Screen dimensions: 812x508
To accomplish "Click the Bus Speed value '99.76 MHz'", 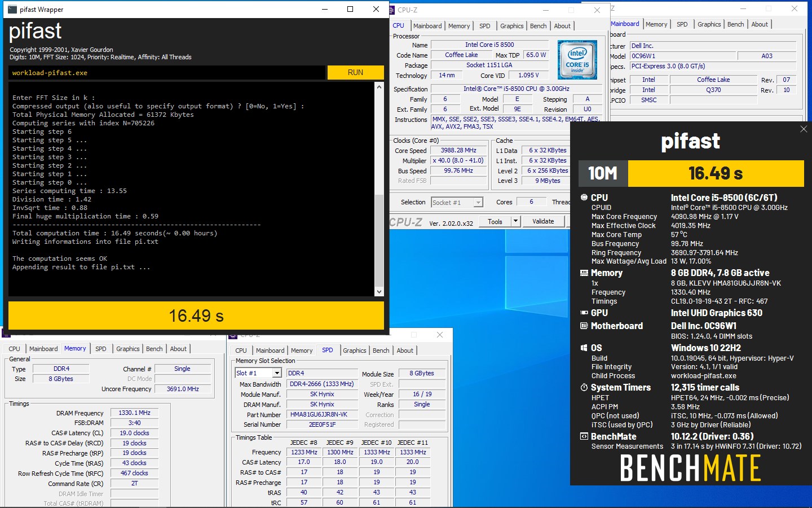I will point(458,170).
